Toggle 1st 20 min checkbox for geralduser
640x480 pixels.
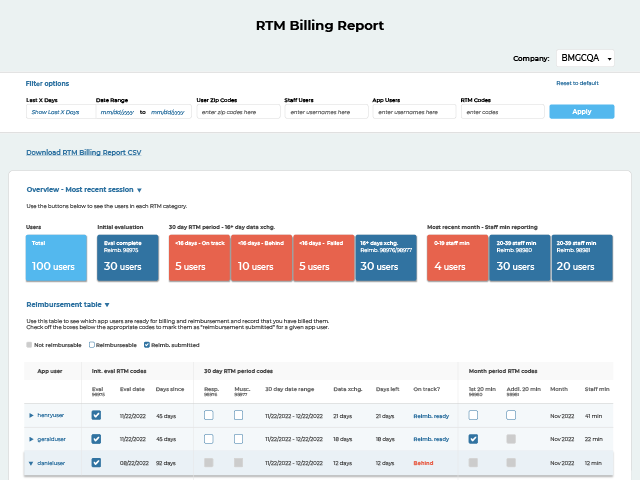473,439
